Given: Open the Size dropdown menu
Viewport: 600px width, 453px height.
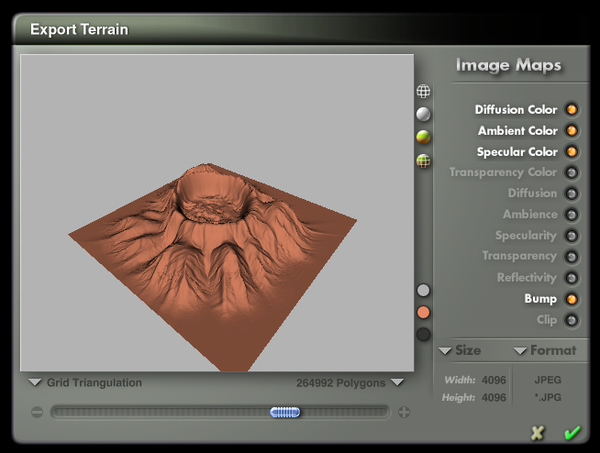Looking at the screenshot, I should 460,350.
